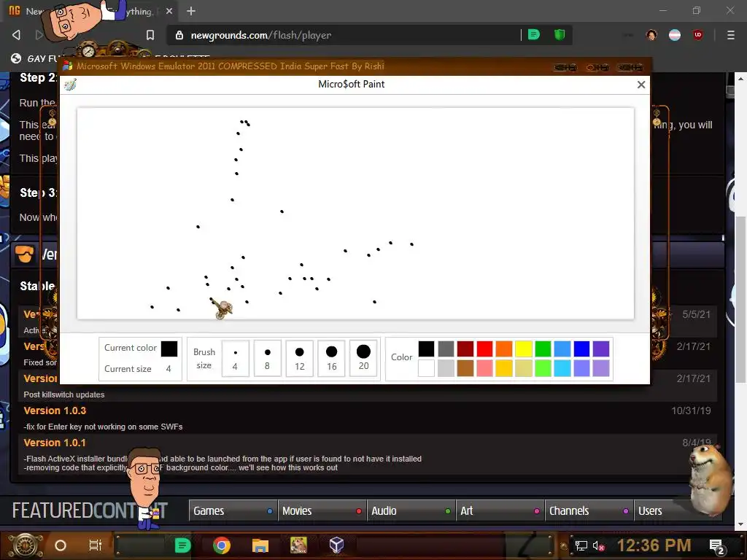747x560 pixels.
Task: Open the Channels category
Action: [x=589, y=510]
